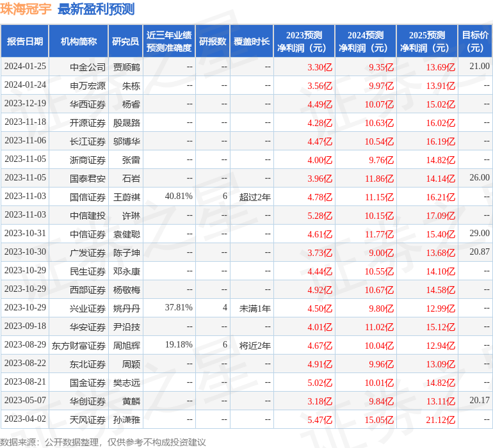Click the 研究员 column header
Screen dimensions: 493x448
125,41
